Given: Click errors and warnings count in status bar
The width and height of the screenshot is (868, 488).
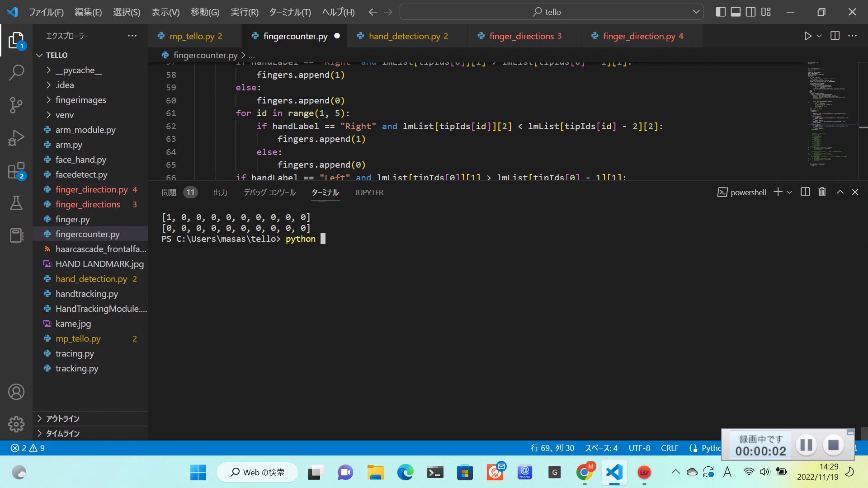Looking at the screenshot, I should click(28, 448).
